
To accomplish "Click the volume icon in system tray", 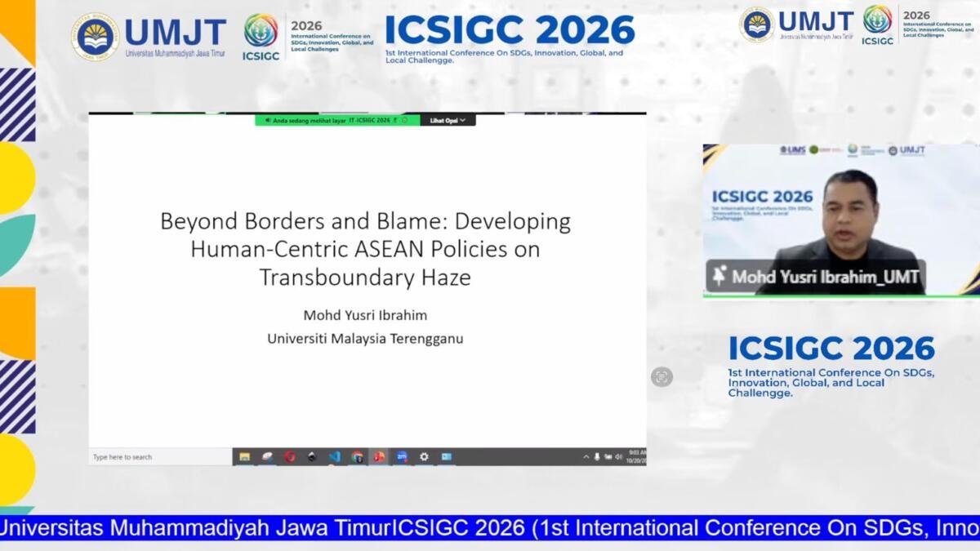I will 619,457.
